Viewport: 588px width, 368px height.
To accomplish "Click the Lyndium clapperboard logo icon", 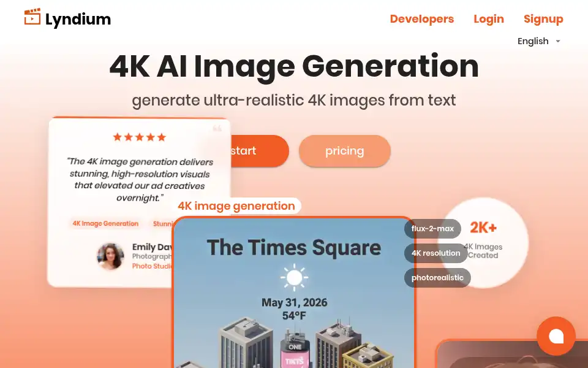I will pyautogui.click(x=32, y=17).
